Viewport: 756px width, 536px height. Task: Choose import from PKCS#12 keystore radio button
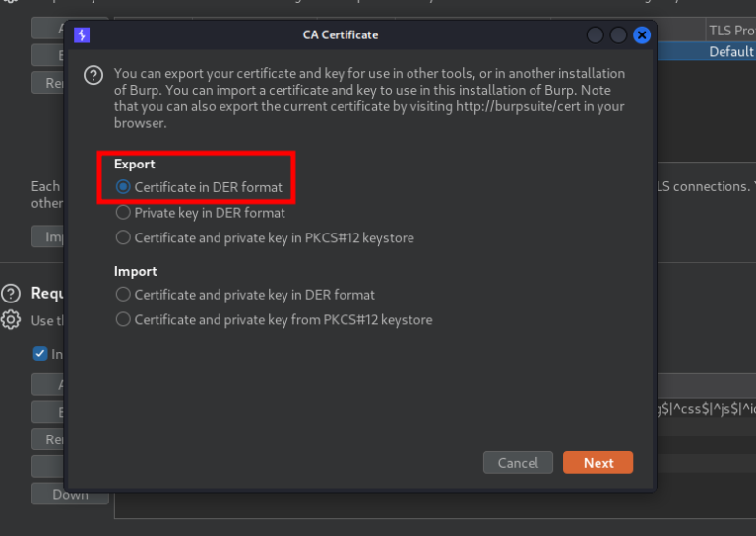(x=123, y=319)
